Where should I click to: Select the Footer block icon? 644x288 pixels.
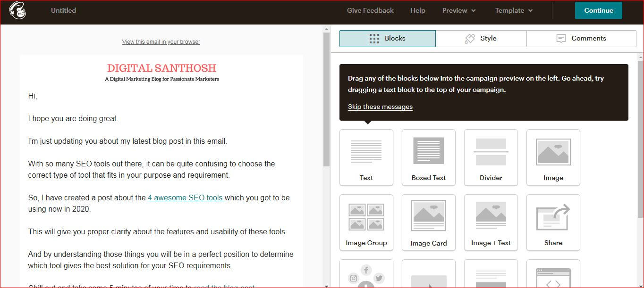click(x=491, y=274)
